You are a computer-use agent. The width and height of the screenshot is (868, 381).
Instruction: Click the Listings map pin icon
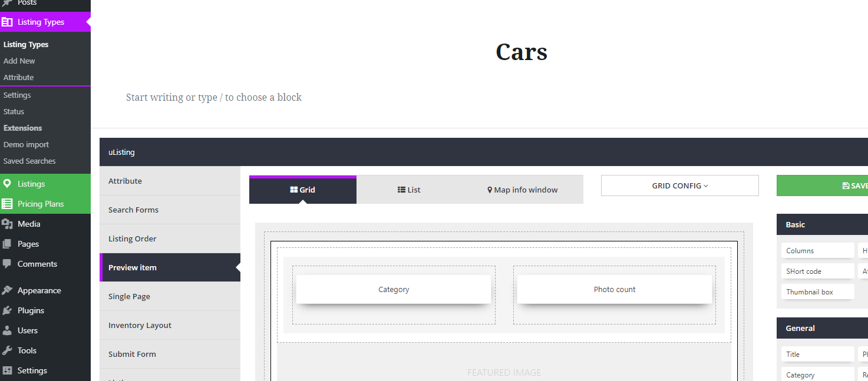[x=7, y=184]
